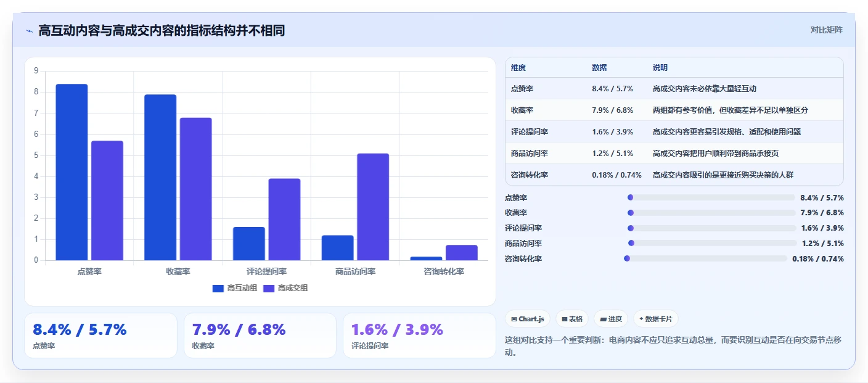Click the 高互动组 bar for 点赞率

72,172
